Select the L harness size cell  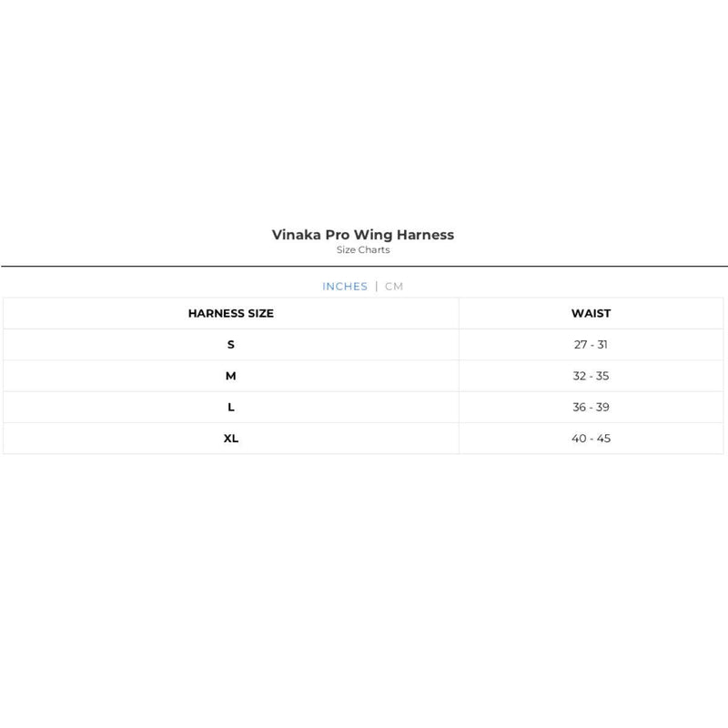click(231, 408)
